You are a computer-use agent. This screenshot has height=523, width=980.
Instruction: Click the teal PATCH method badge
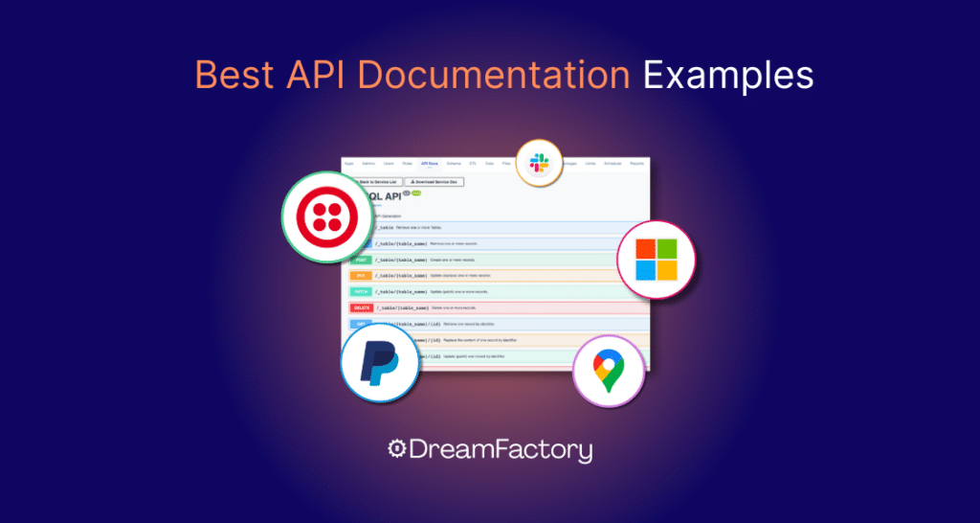tap(361, 291)
